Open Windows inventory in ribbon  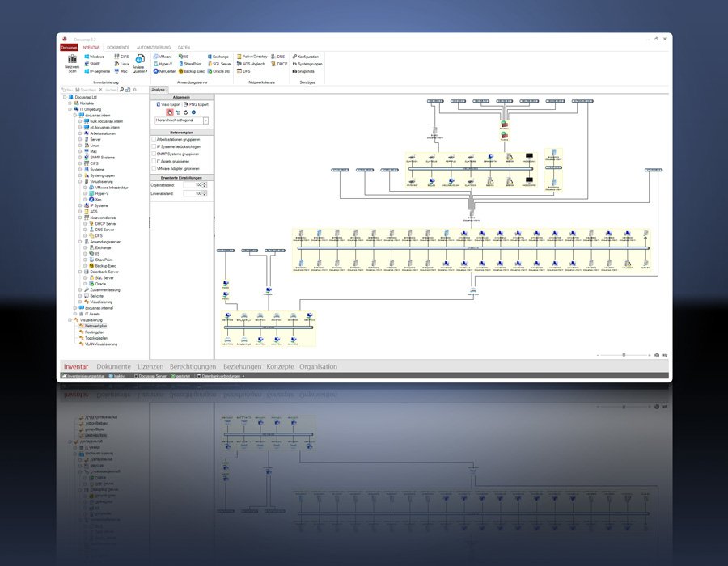coord(95,57)
